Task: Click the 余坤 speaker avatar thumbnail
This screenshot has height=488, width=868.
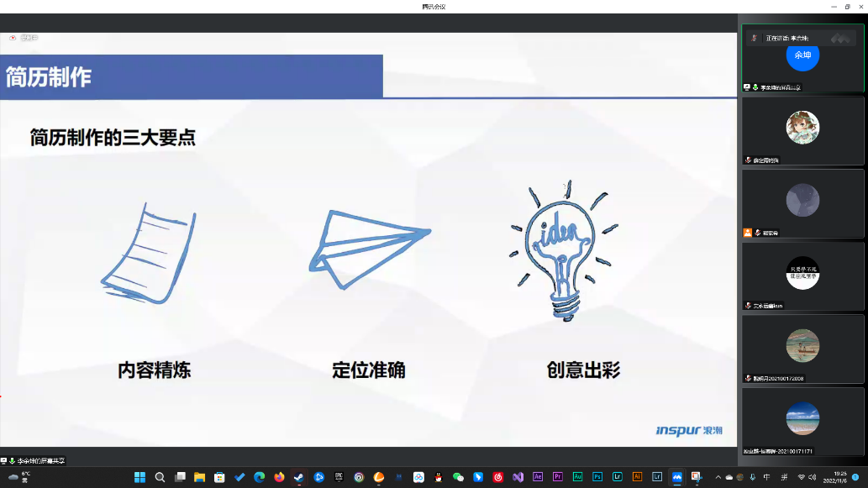Action: tap(802, 55)
